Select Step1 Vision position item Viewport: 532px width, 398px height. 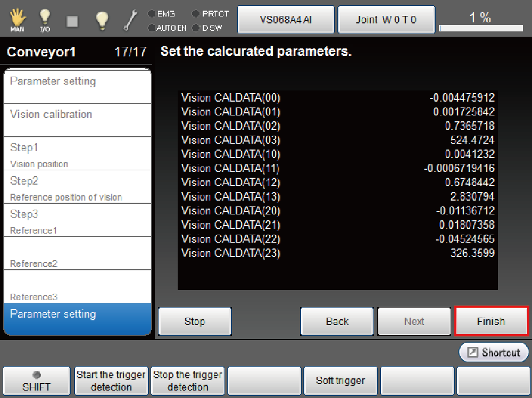click(x=77, y=153)
